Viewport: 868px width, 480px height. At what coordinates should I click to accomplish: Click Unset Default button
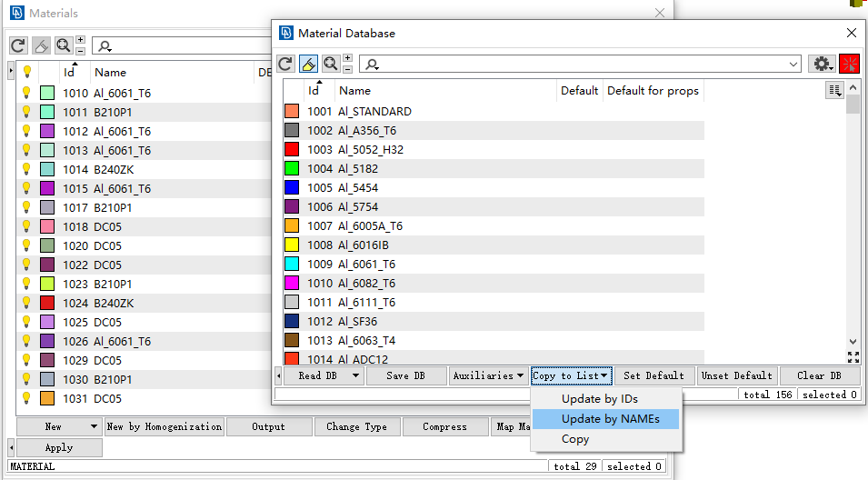click(737, 376)
